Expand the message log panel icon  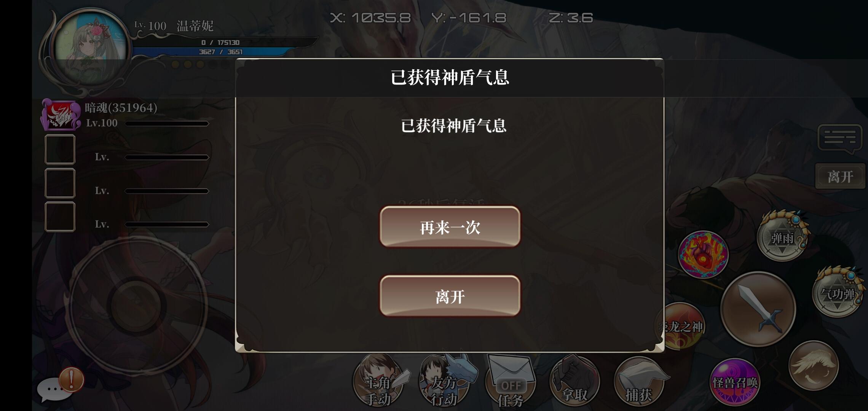[839, 138]
